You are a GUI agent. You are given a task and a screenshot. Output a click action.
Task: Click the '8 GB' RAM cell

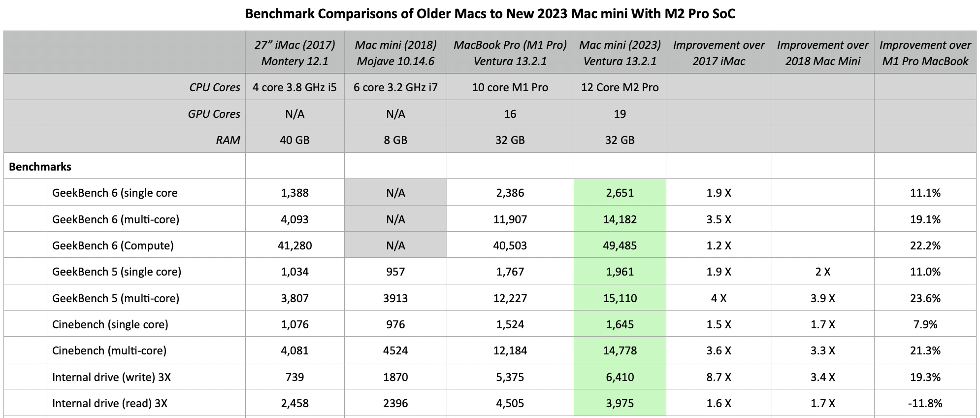(395, 140)
